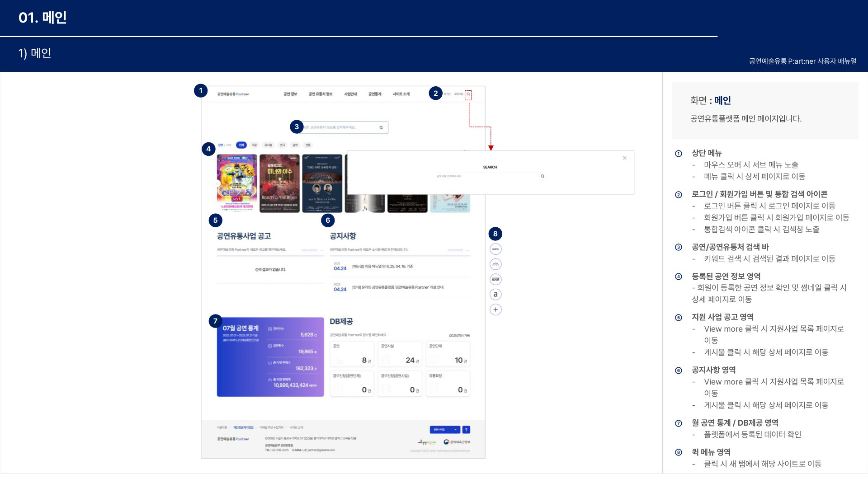This screenshot has height=488, width=868.
Task: Click the 미녀와 야수 poster thumbnail
Action: click(279, 183)
